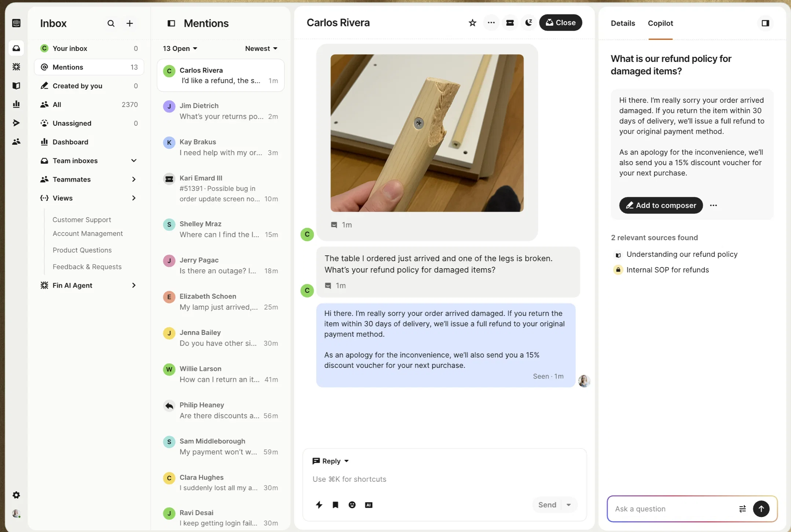This screenshot has height=532, width=791.
Task: Open Reports bar chart icon in the left rail
Action: [16, 104]
